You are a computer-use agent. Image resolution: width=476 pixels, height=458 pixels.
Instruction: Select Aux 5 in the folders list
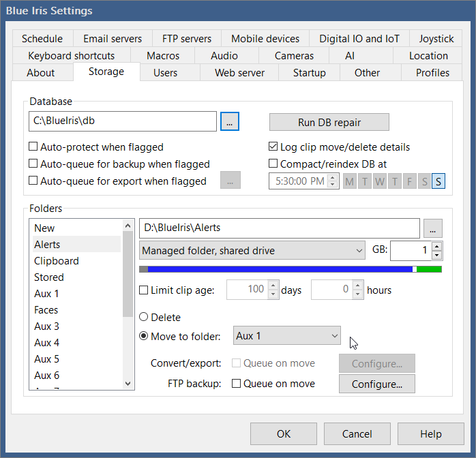click(x=77, y=359)
